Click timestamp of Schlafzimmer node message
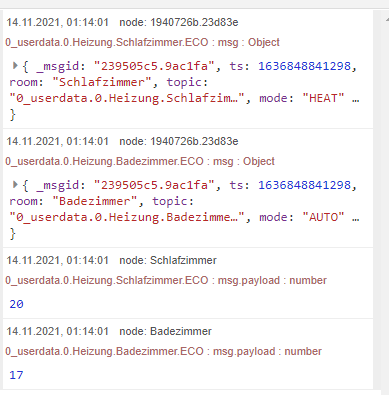 click(x=58, y=260)
